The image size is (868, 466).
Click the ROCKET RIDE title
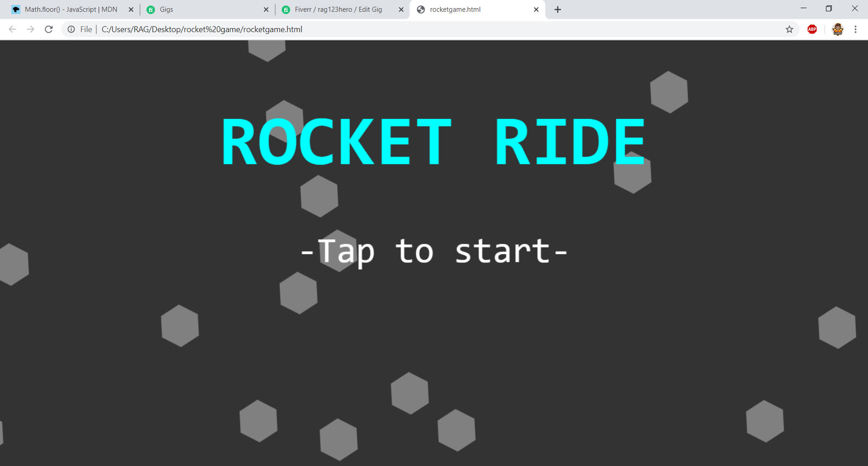pyautogui.click(x=434, y=142)
